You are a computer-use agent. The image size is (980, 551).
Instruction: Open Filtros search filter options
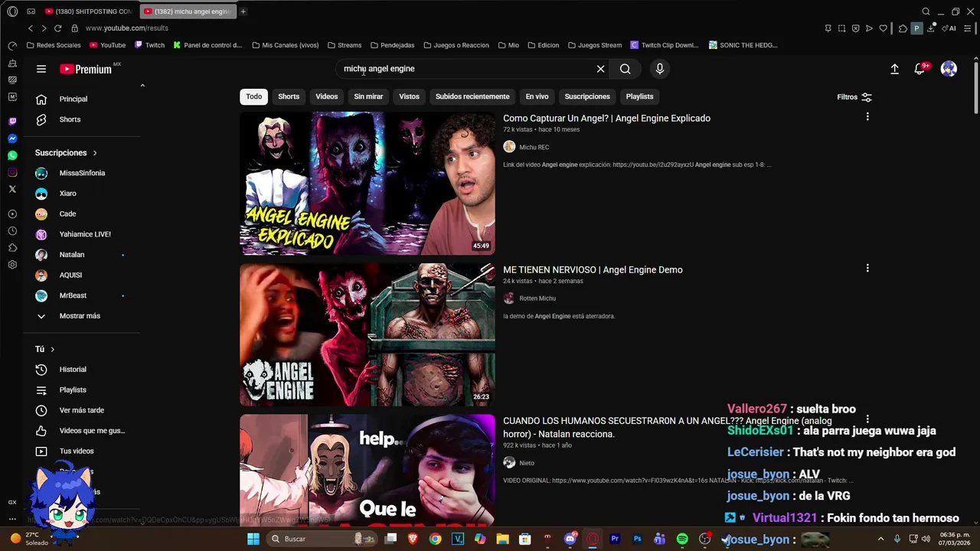[854, 97]
